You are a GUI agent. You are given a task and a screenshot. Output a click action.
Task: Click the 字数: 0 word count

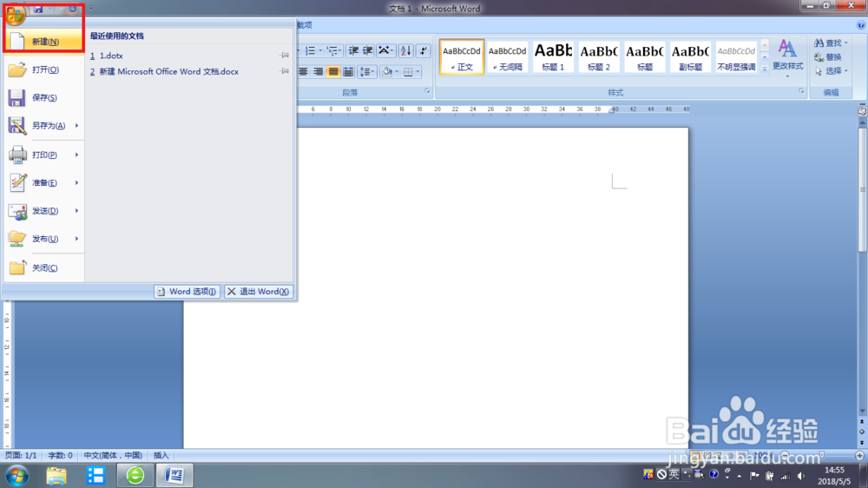(60, 455)
